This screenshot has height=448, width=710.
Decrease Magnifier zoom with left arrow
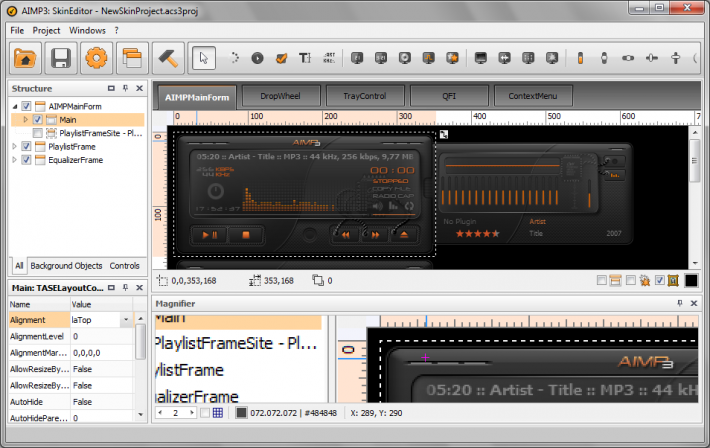pos(160,413)
